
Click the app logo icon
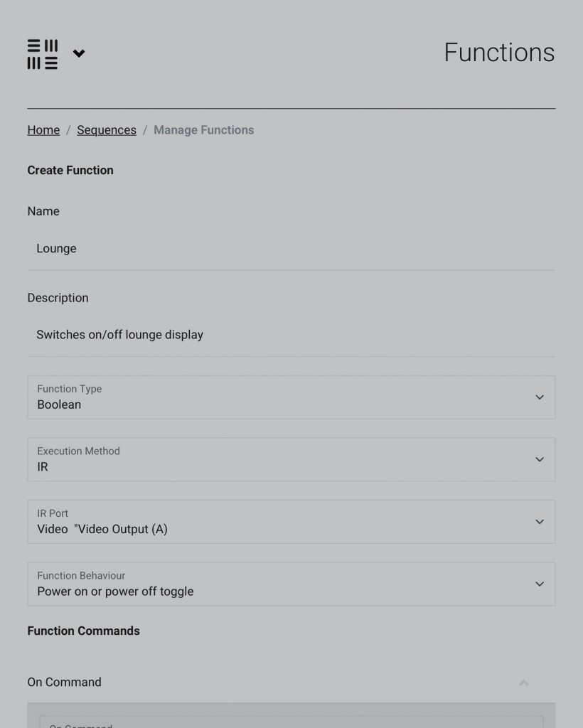[42, 54]
